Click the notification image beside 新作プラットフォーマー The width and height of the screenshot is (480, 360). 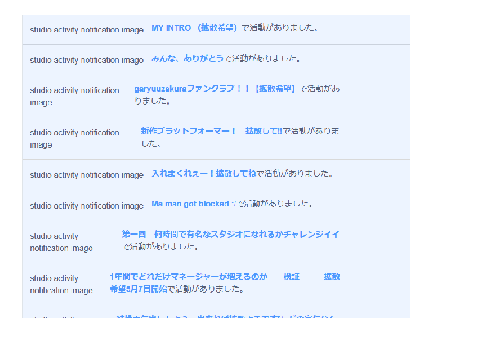pyautogui.click(x=74, y=138)
